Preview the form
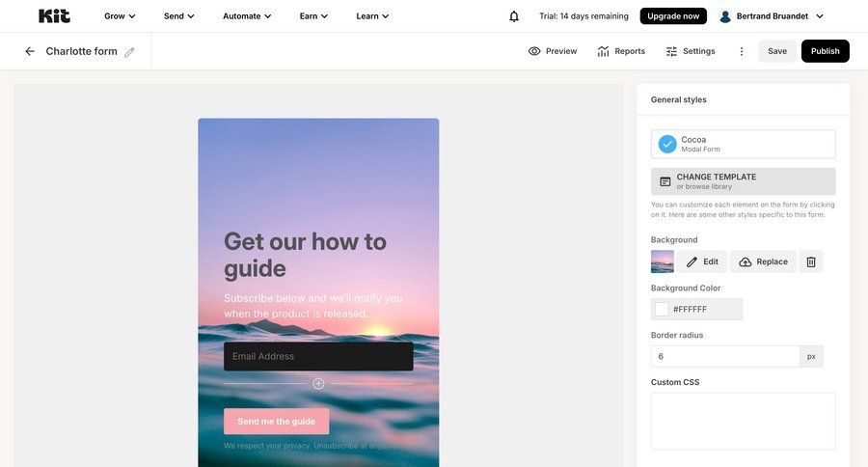This screenshot has width=868, height=467. point(553,51)
